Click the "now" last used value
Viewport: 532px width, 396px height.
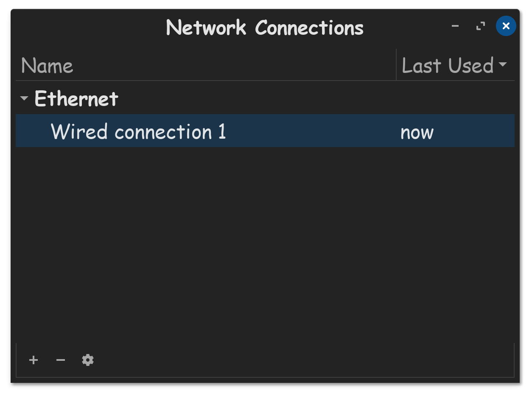click(x=417, y=132)
